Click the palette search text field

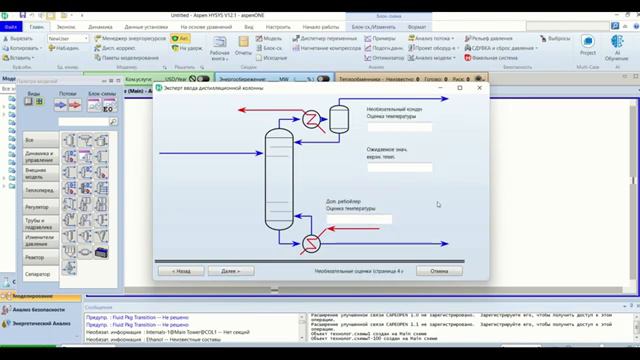tap(83, 122)
